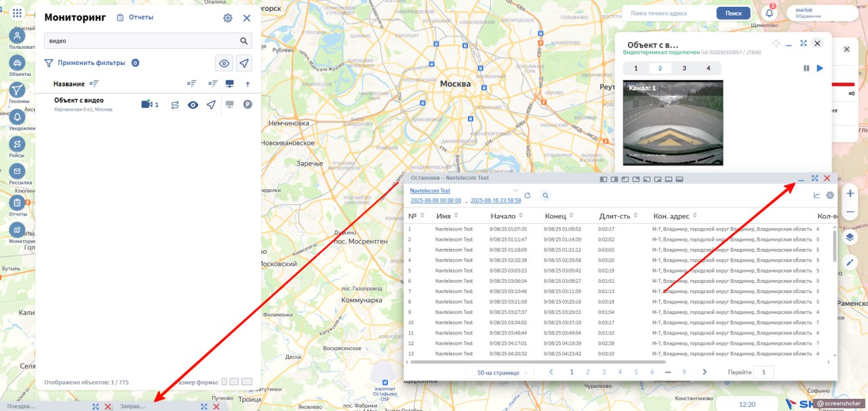
Task: Click the Поиск address search button
Action: 733,13
